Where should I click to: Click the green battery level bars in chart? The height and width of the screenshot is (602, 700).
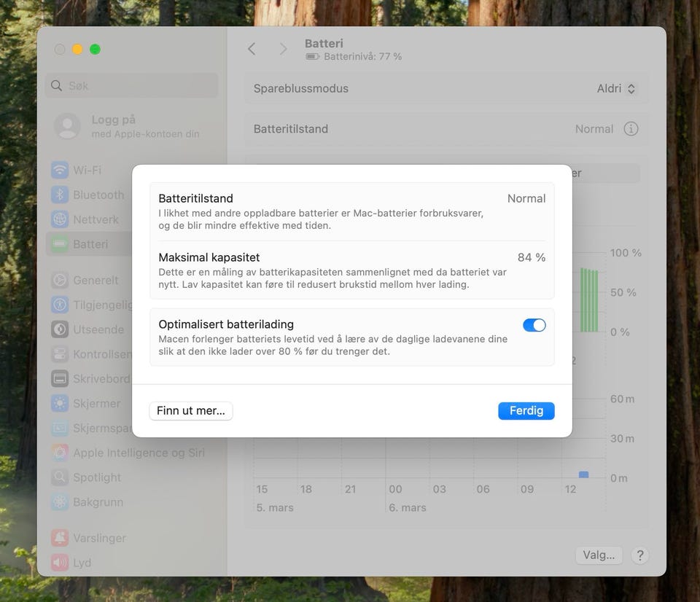point(589,300)
